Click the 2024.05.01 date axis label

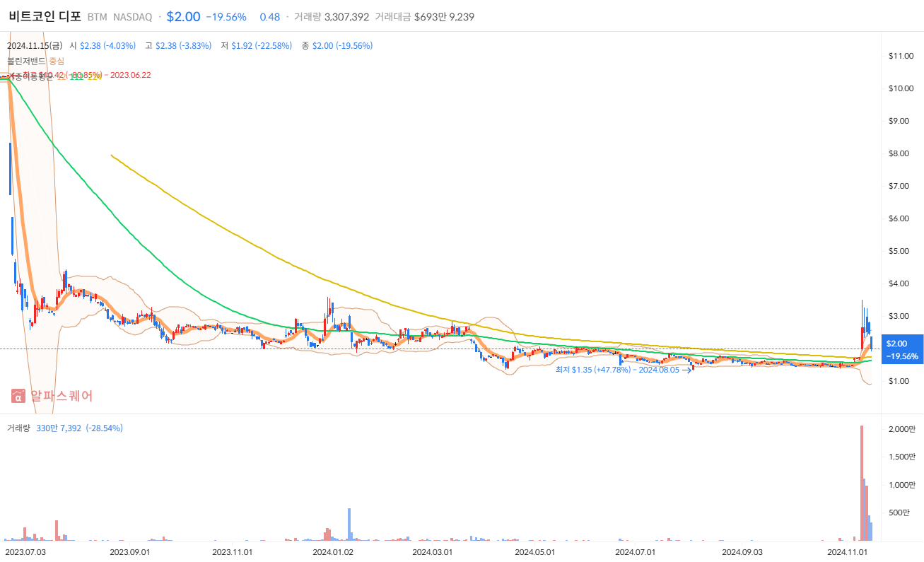[x=535, y=551]
